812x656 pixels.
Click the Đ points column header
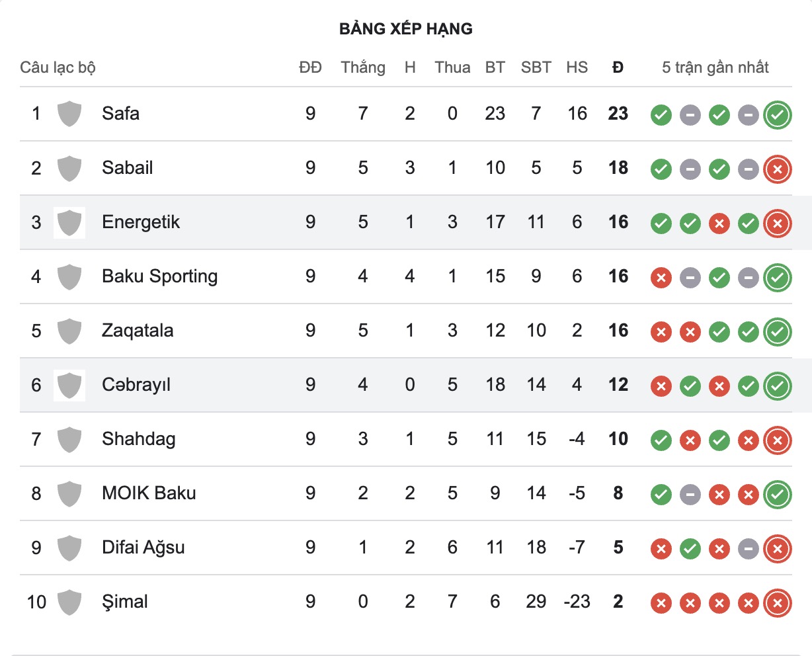click(618, 67)
